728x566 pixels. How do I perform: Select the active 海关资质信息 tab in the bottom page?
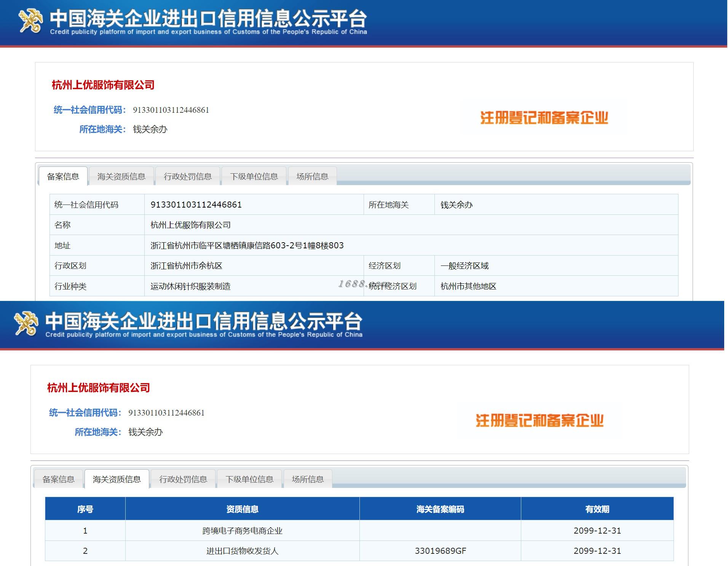(x=117, y=479)
